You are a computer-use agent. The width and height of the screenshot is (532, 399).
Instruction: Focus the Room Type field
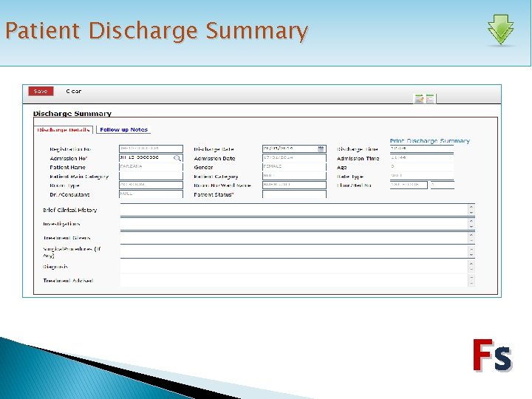pyautogui.click(x=151, y=185)
